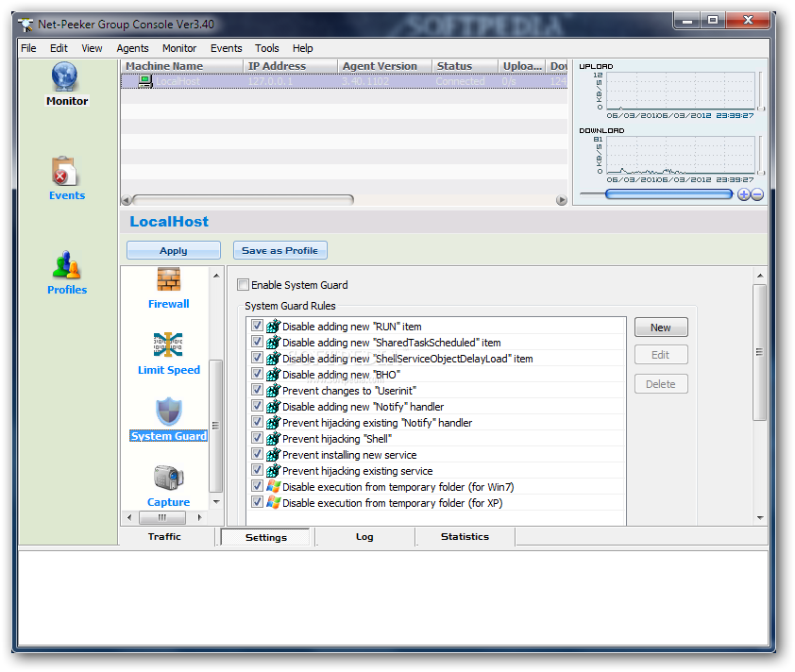Click the rule icon for 'SharedTaskScheduled' item
795x672 pixels.
273,342
